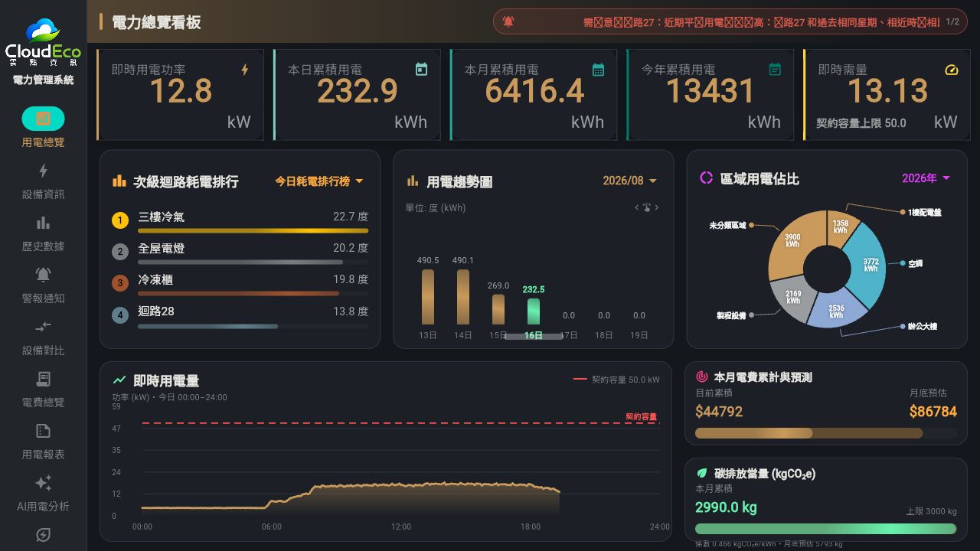Expand the 2026/08 month selector
Screen dimensions: 980x551
pos(630,181)
